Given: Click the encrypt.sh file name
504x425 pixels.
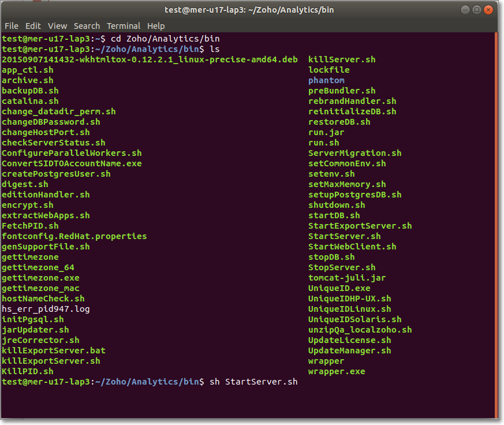Looking at the screenshot, I should pyautogui.click(x=27, y=205).
